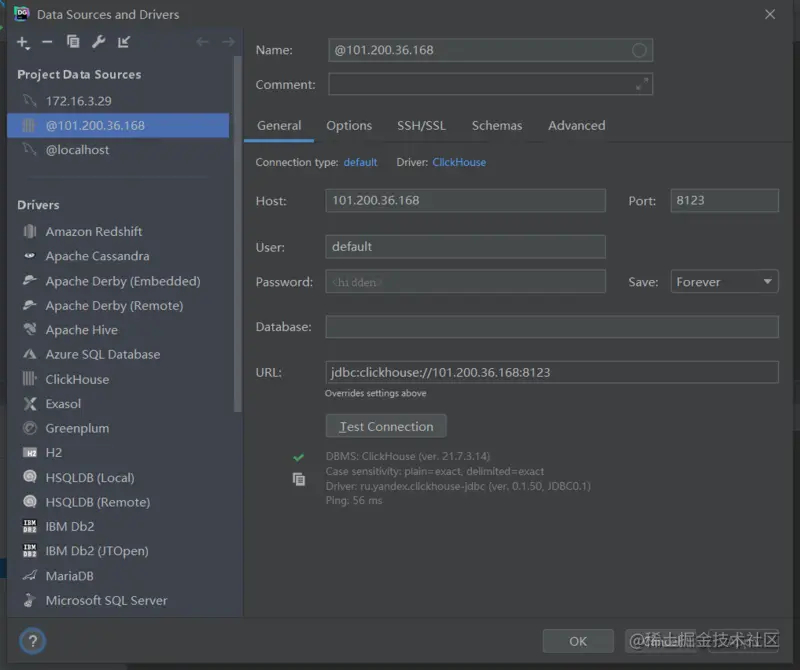Image resolution: width=800 pixels, height=670 pixels.
Task: Change connection type default link
Action: click(x=360, y=162)
